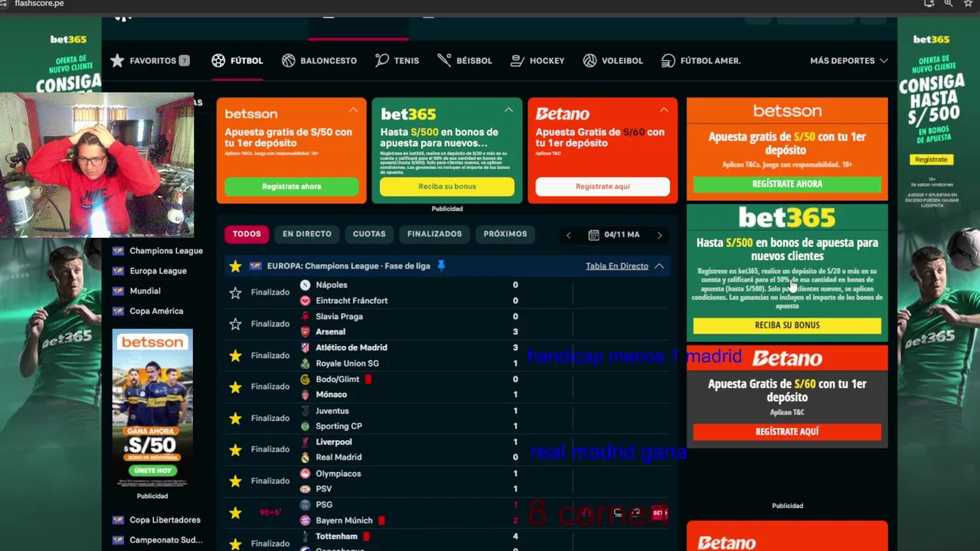This screenshot has height=551, width=980.
Task: Click the green Regístrate ahora button
Action: 292,187
